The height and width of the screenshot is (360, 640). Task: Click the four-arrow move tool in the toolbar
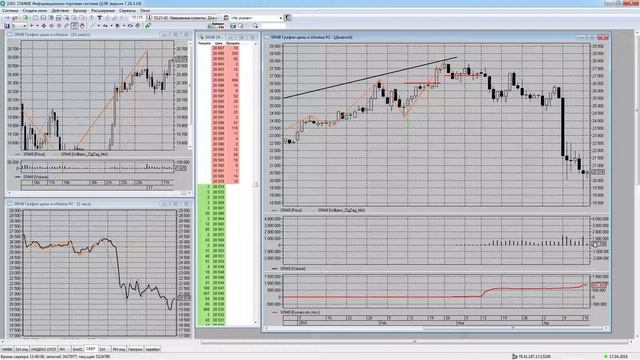tap(44, 26)
